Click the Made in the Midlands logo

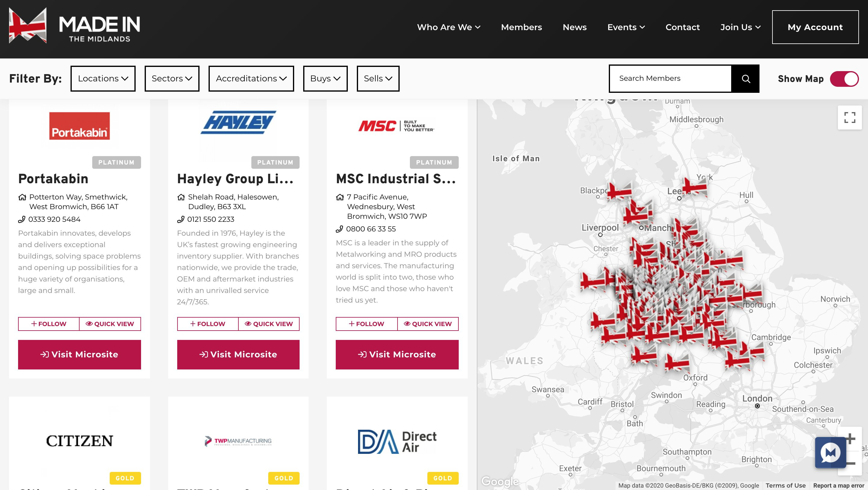(x=74, y=26)
